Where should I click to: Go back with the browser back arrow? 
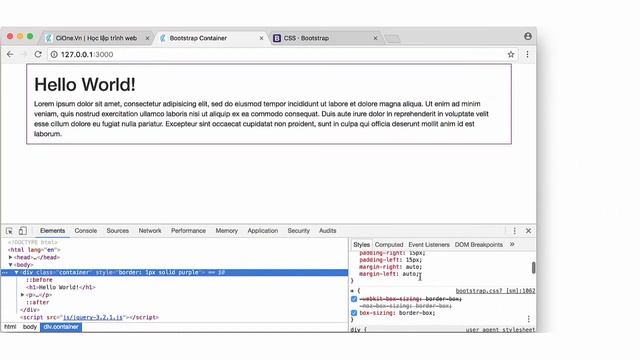[10, 54]
